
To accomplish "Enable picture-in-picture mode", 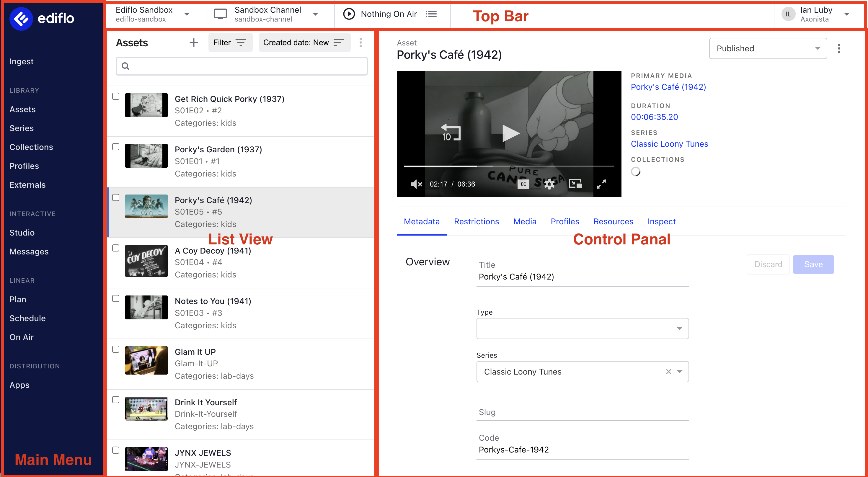I will pos(575,184).
